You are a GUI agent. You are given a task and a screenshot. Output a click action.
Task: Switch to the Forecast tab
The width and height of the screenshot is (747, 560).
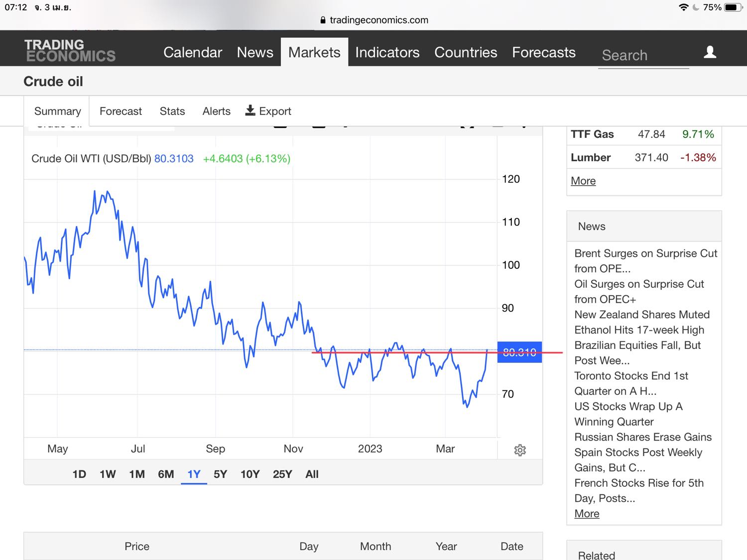(x=121, y=111)
